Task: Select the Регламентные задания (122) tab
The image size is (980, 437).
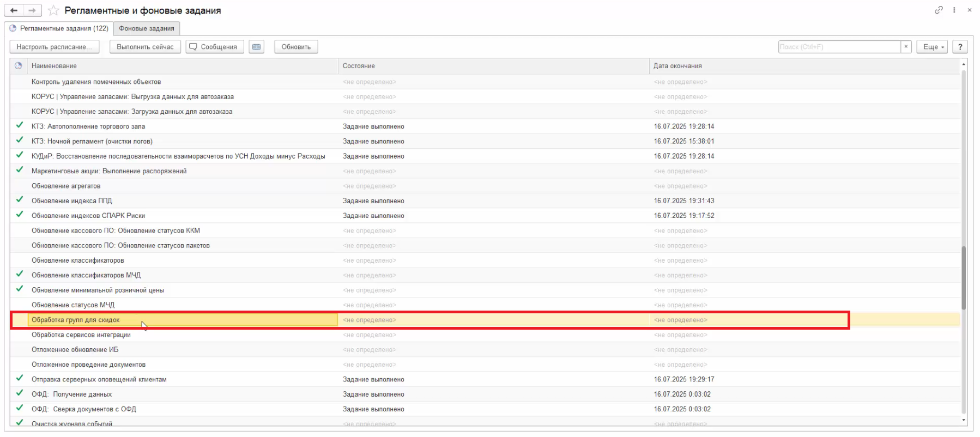Action: coord(59,28)
